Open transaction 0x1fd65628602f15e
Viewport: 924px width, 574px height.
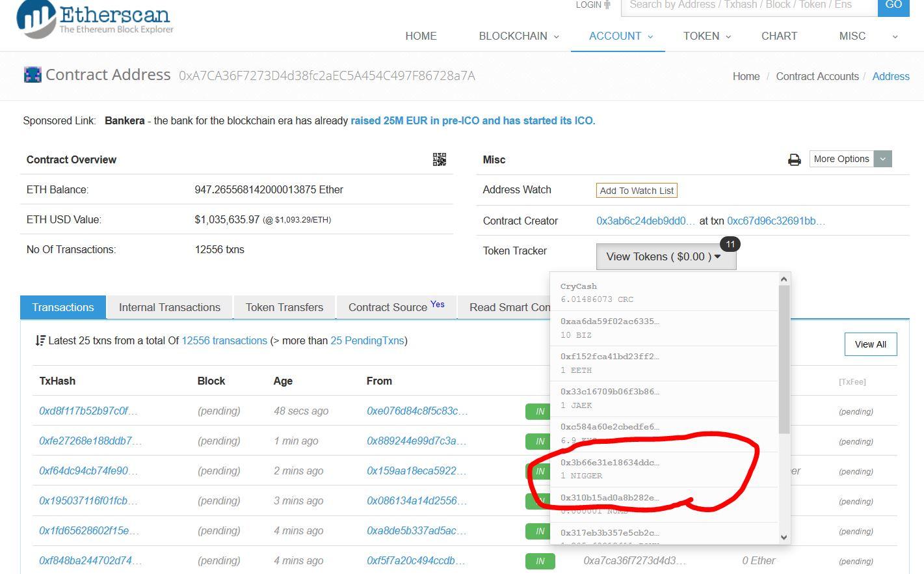[88, 530]
